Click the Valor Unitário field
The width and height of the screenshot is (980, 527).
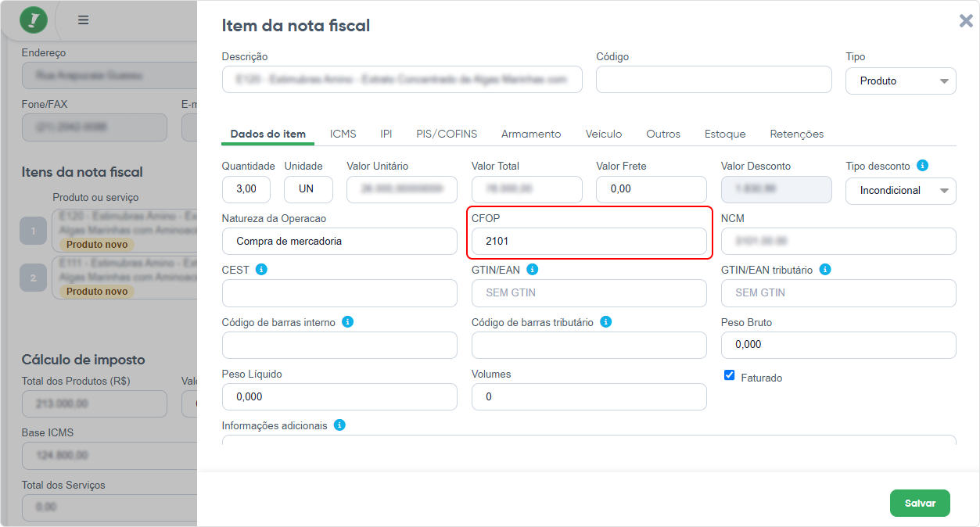click(402, 189)
